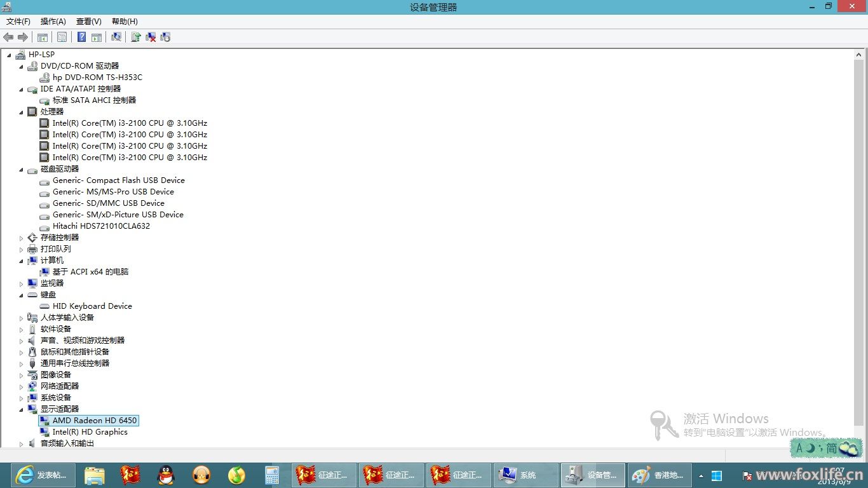Click Scan for hardware changes toolbar icon

pyautogui.click(x=116, y=37)
